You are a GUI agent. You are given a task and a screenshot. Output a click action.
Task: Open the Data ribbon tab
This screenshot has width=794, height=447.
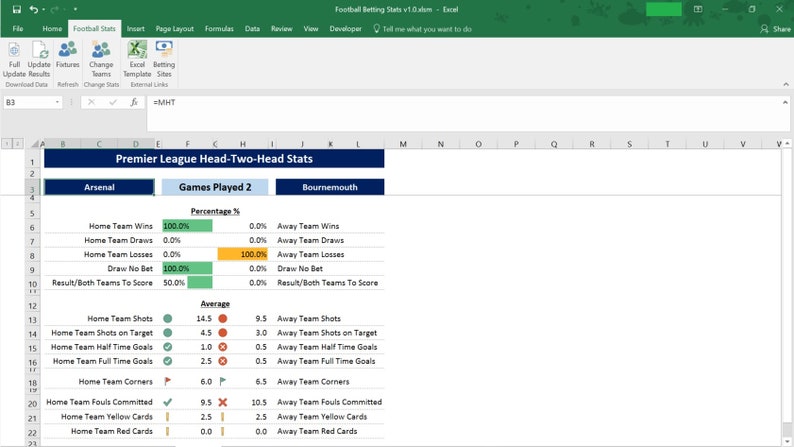252,29
